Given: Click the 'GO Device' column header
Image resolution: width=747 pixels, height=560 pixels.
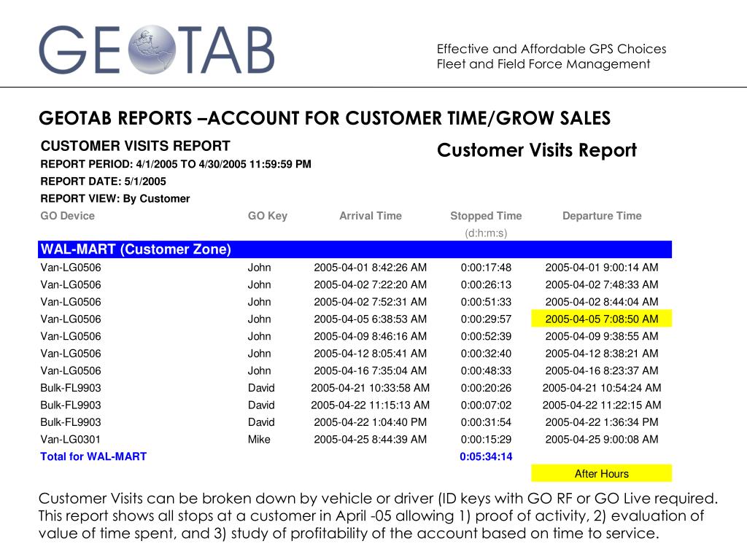Looking at the screenshot, I should (68, 216).
